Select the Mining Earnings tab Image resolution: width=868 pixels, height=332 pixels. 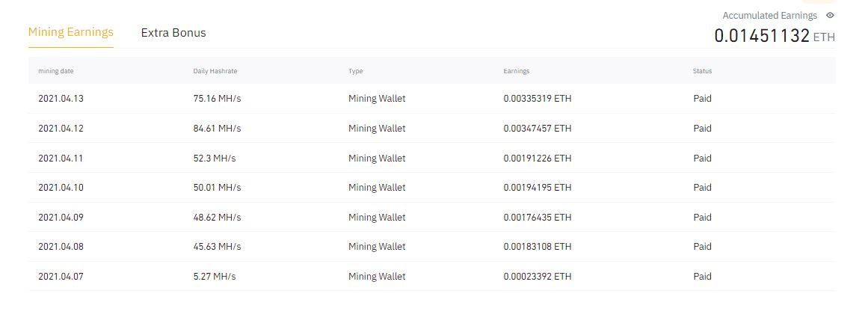click(71, 32)
